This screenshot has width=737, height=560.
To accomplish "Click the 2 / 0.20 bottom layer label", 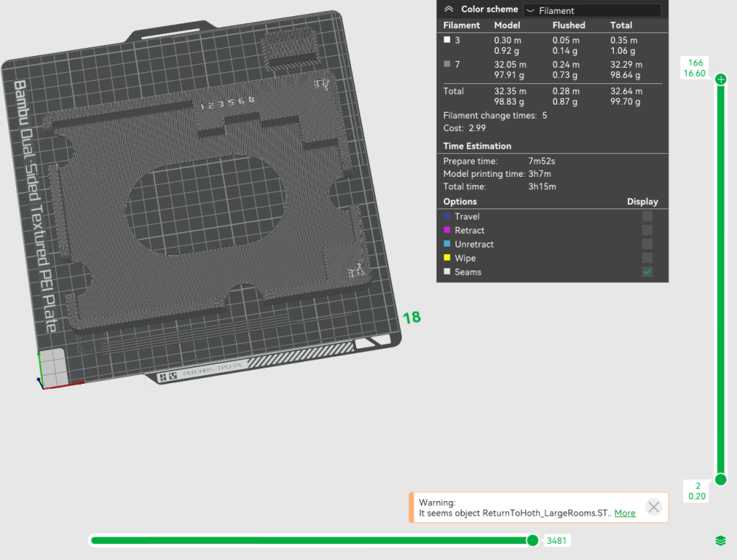I will (x=697, y=491).
